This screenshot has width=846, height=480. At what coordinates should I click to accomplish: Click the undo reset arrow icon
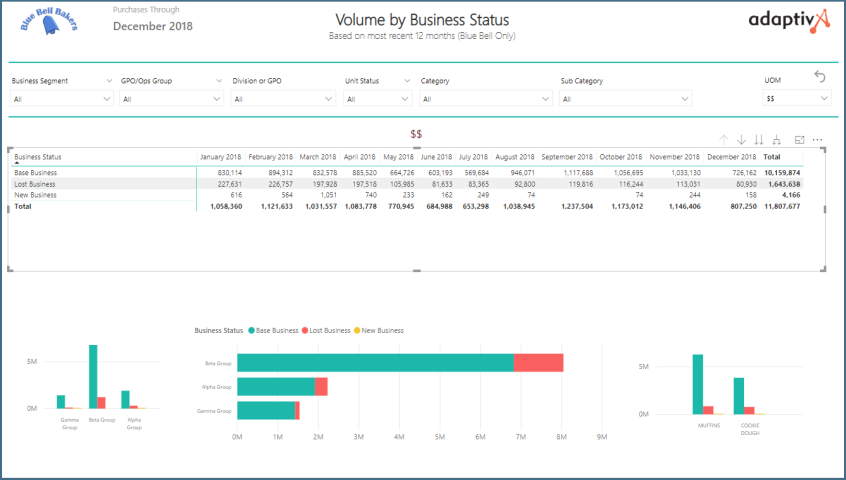point(820,77)
